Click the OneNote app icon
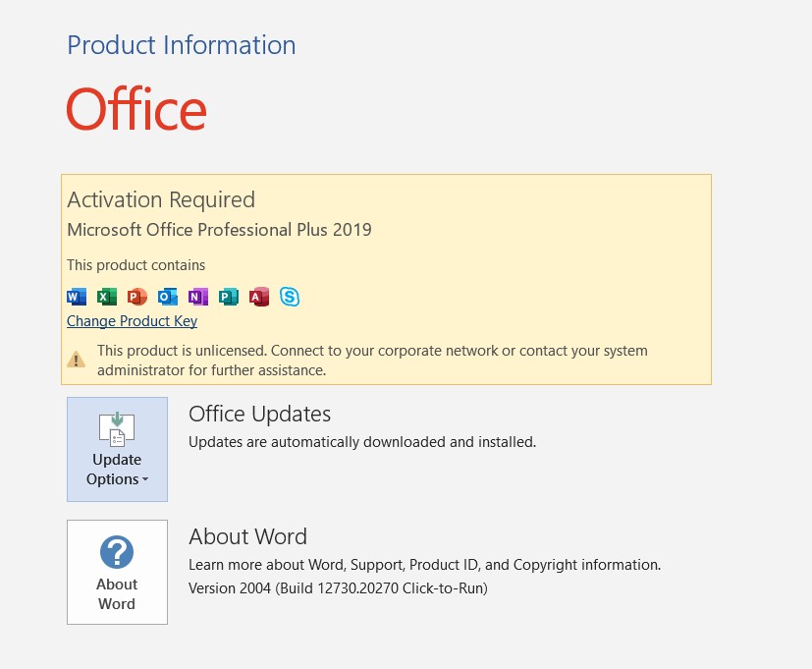The height and width of the screenshot is (669, 812). 198,297
